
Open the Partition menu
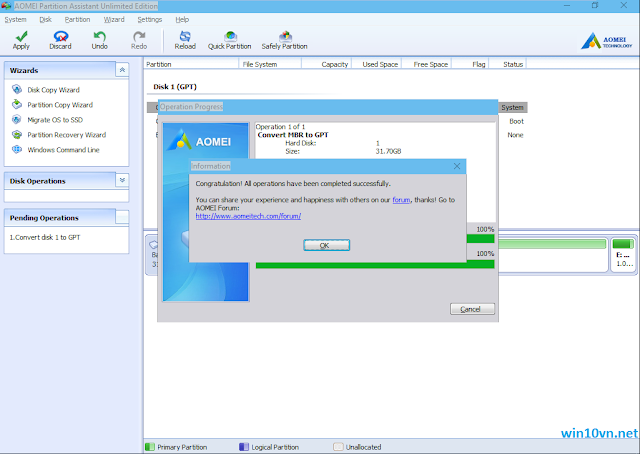(x=77, y=20)
